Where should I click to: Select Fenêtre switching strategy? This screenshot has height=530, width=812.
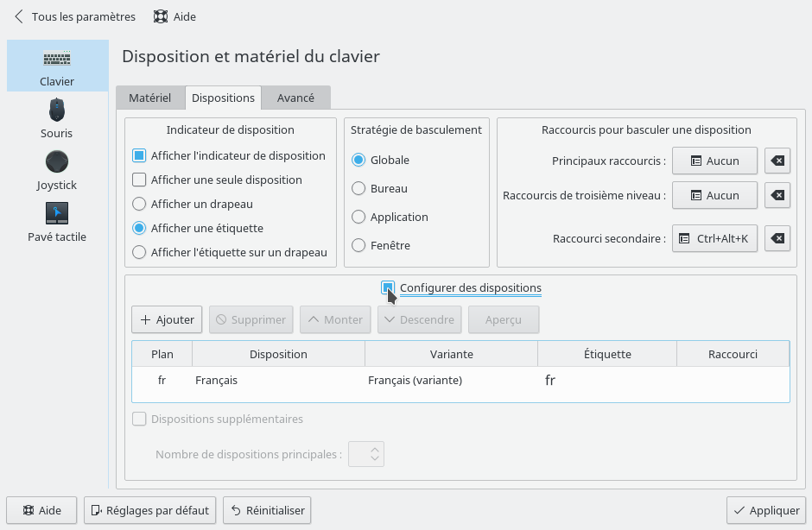358,245
